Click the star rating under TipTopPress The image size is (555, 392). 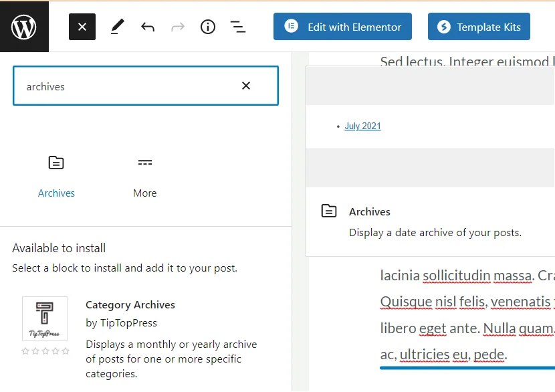[x=45, y=351]
